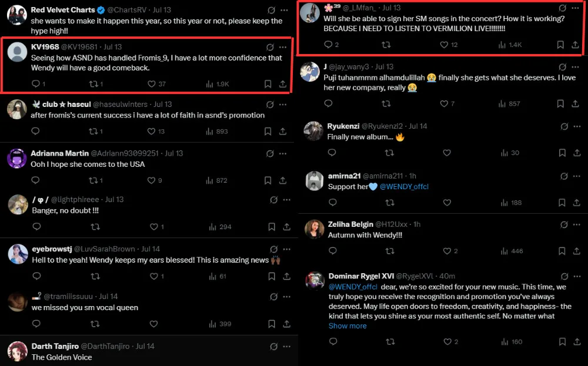Open Adrianna Martin's profile avatar
This screenshot has width=588, height=366.
[x=18, y=159]
